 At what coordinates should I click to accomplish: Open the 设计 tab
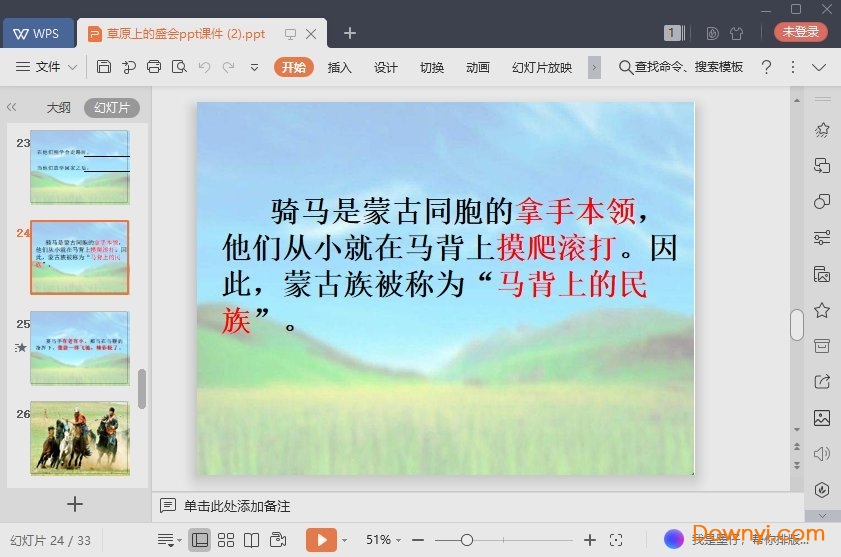[386, 67]
